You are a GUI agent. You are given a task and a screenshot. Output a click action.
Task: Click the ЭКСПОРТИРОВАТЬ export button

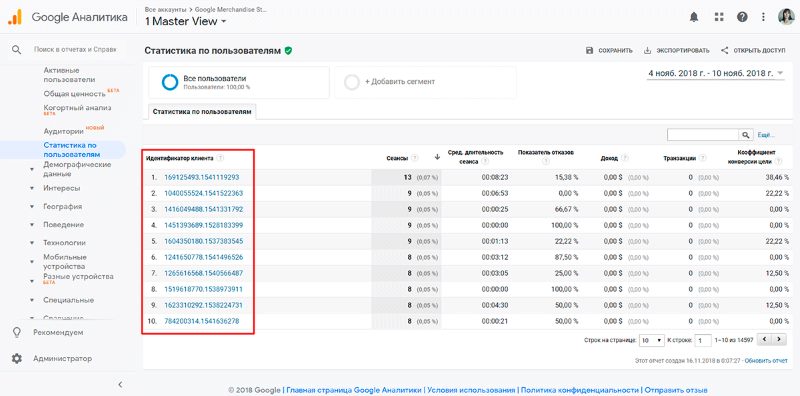point(677,51)
